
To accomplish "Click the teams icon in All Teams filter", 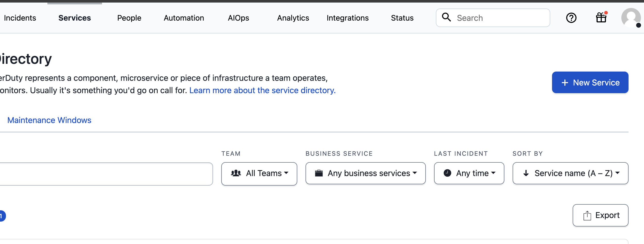I will pyautogui.click(x=236, y=173).
